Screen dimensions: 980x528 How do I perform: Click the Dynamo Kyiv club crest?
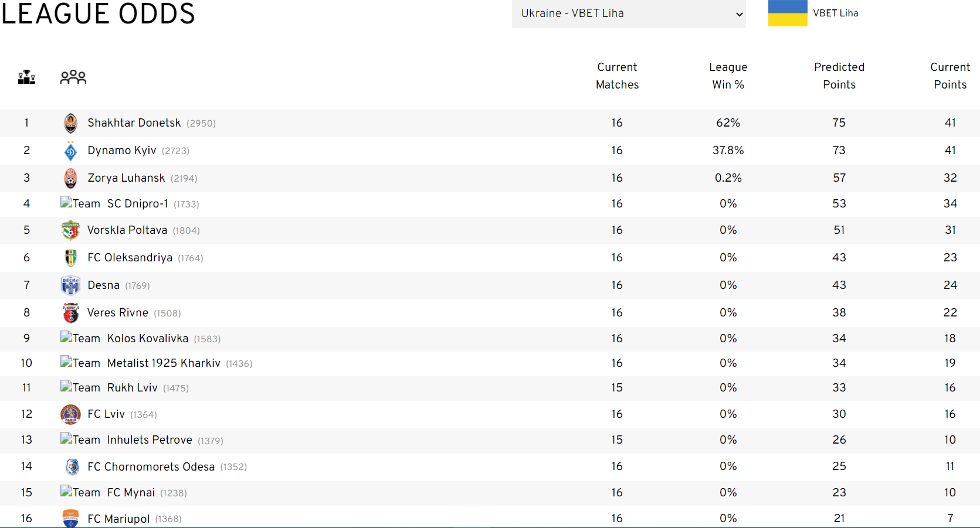70,151
